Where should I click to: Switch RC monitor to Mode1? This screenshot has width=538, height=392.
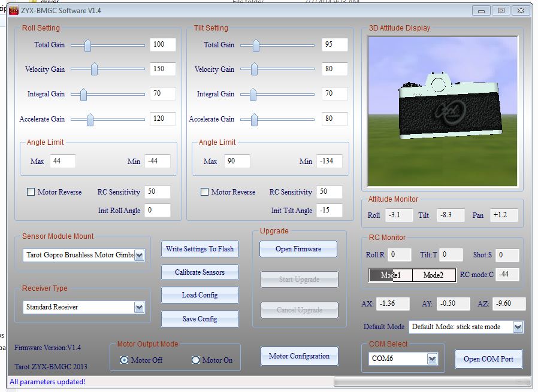coord(391,275)
